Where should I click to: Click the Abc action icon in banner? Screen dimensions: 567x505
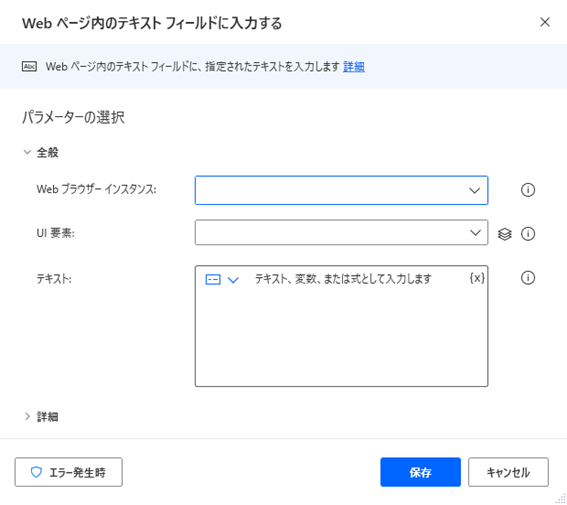(29, 67)
